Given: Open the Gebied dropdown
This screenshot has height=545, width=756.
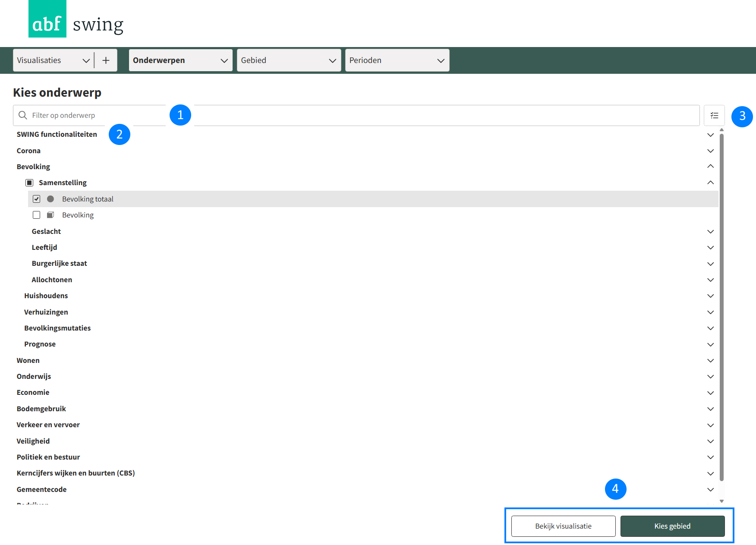Looking at the screenshot, I should pyautogui.click(x=289, y=60).
